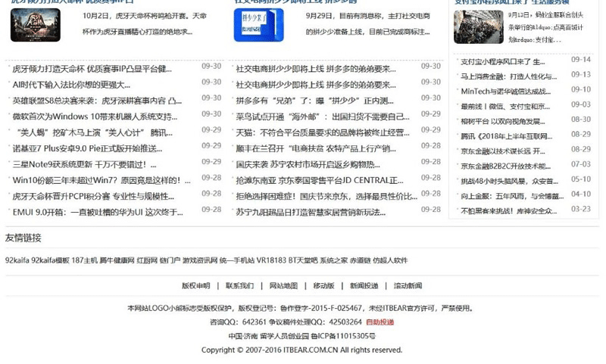Open the 仿超人软件 friendly link
The image size is (606, 364).
390,260
